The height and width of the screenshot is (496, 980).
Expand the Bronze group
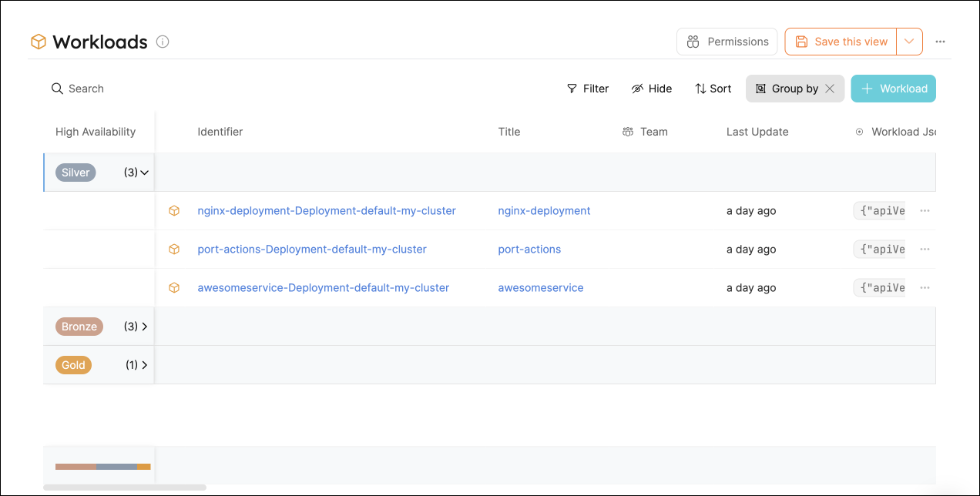(144, 327)
